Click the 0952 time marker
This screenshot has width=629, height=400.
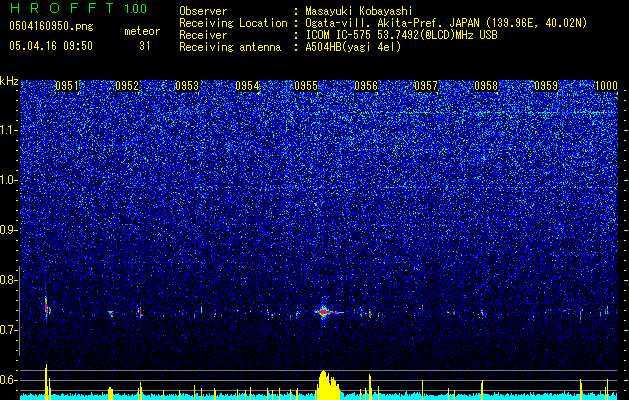[x=127, y=86]
